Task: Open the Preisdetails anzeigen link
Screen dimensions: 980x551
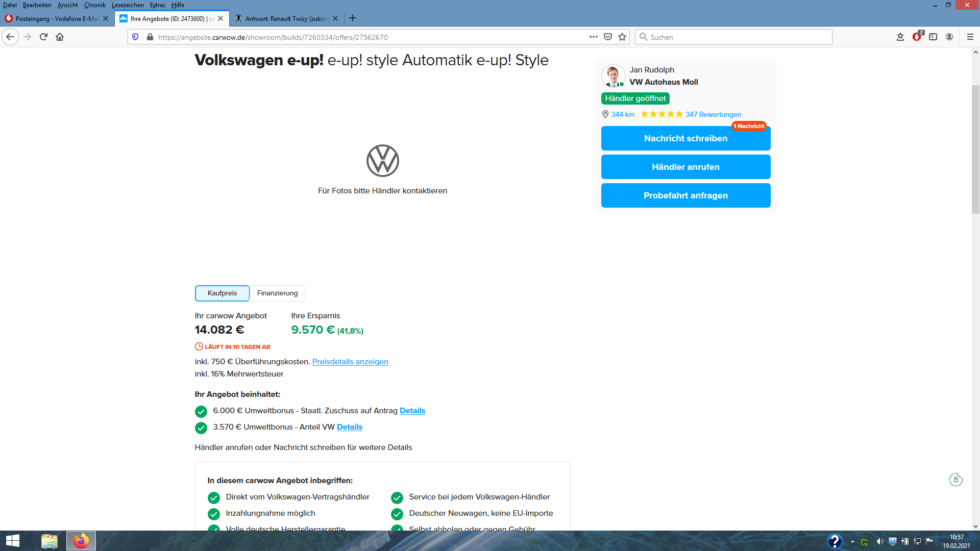Action: [x=350, y=362]
